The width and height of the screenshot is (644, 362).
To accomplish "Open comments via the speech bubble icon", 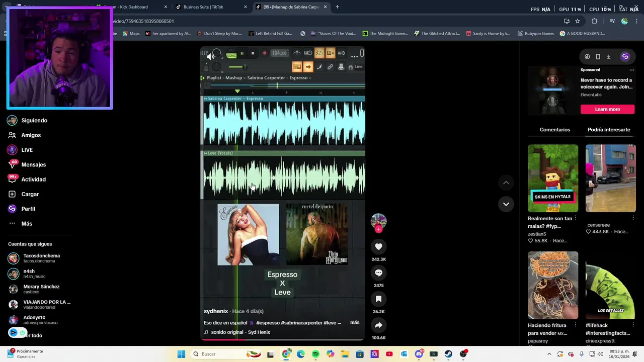I will tap(378, 273).
